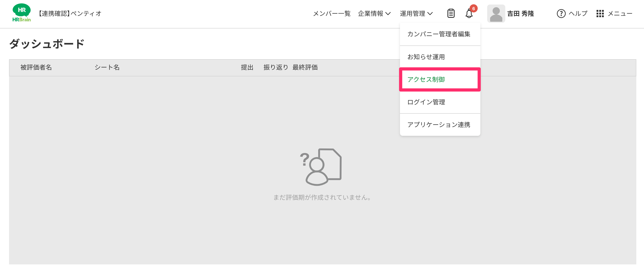This screenshot has width=644, height=273.
Task: Open the notifications bell icon
Action: pyautogui.click(x=469, y=14)
